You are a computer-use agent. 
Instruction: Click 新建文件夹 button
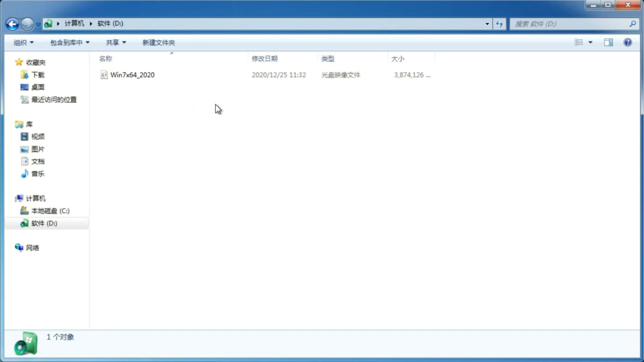pos(158,42)
